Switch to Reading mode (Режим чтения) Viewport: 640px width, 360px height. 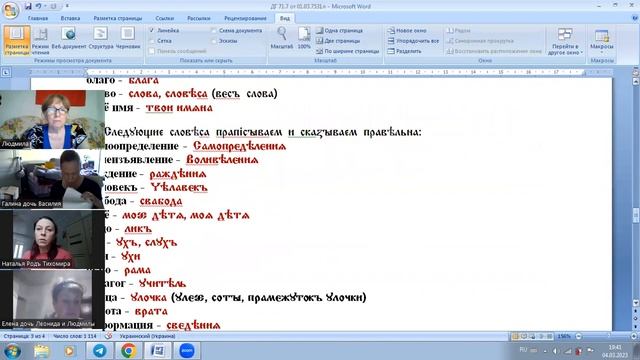click(40, 40)
